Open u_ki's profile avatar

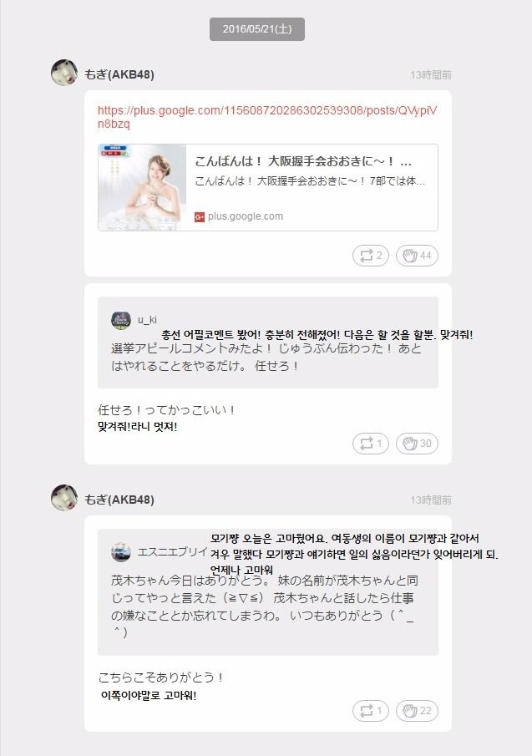point(121,320)
